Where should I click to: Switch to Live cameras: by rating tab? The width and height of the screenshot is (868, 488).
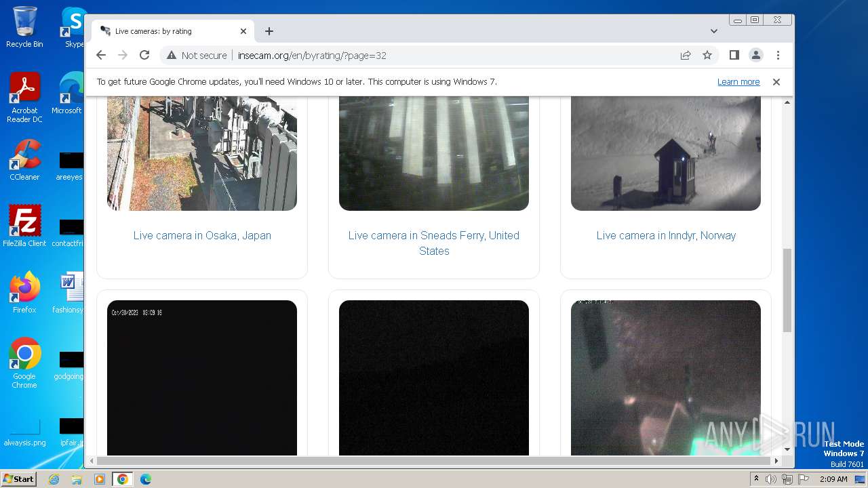[173, 31]
